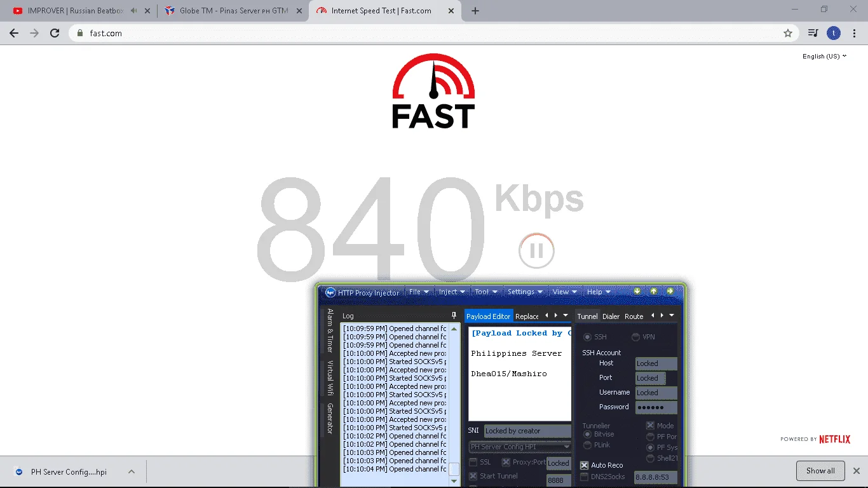The width and height of the screenshot is (868, 488).
Task: Close the IMPROVER Russian Beatbox tab
Action: [149, 11]
